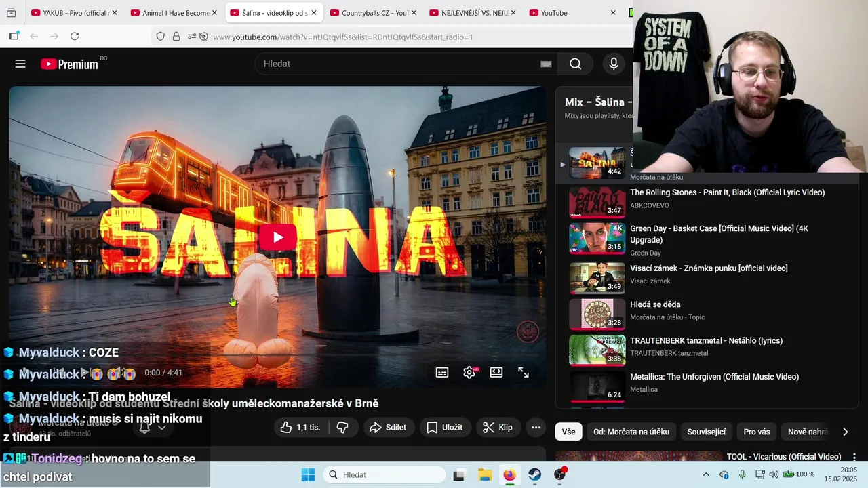
Task: Enter fullscreen mode on the player
Action: tap(524, 372)
